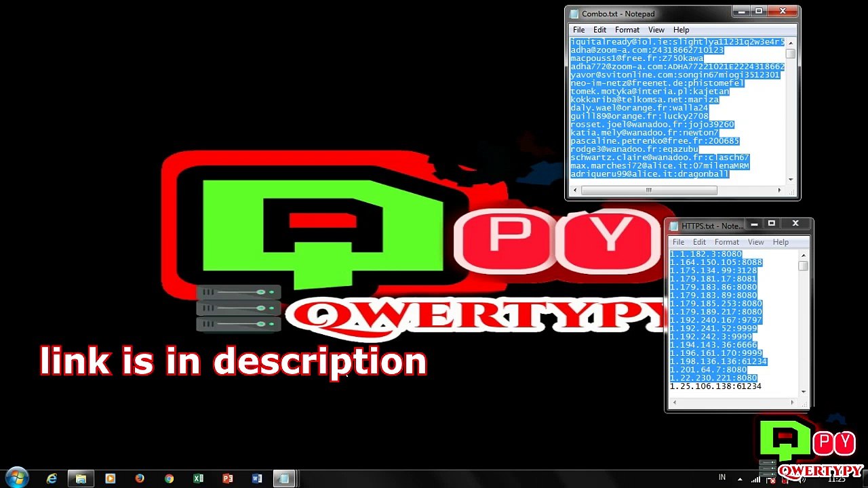Open Windows Media Player from the taskbar

pyautogui.click(x=111, y=479)
